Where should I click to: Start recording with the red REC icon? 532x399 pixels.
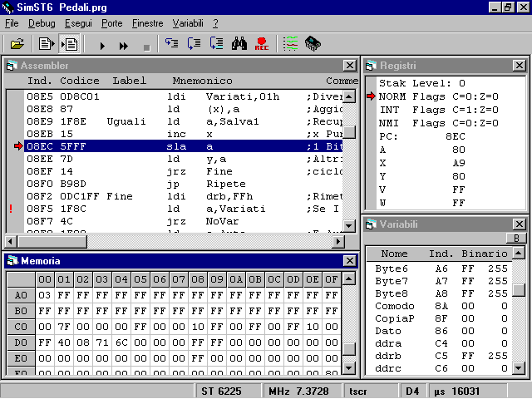tap(262, 44)
